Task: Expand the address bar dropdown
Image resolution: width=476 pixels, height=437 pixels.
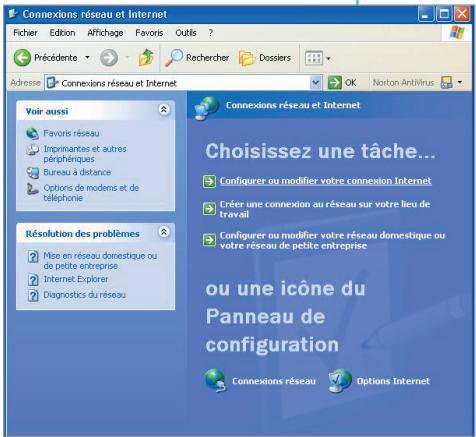Action: 315,82
